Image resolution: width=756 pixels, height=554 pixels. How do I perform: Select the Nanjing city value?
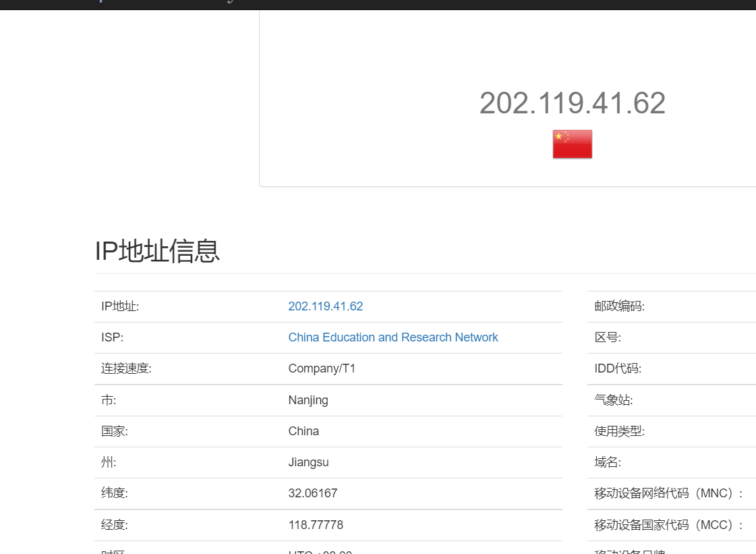point(308,400)
